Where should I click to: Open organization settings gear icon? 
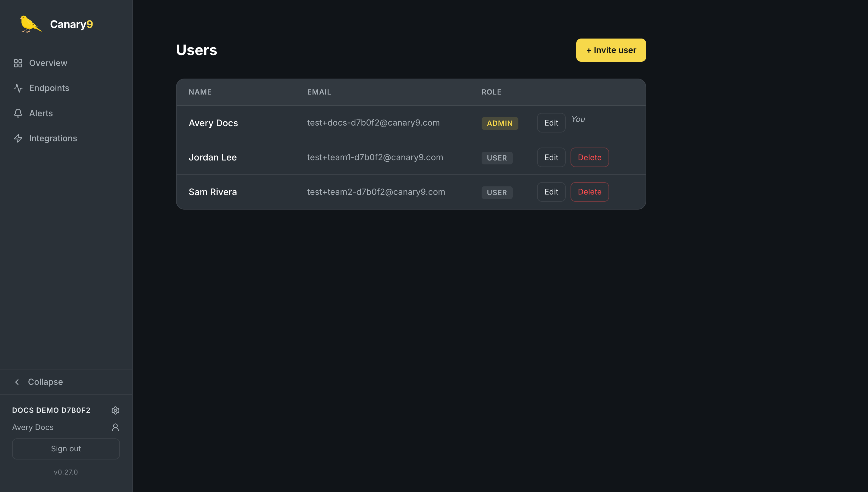click(115, 410)
